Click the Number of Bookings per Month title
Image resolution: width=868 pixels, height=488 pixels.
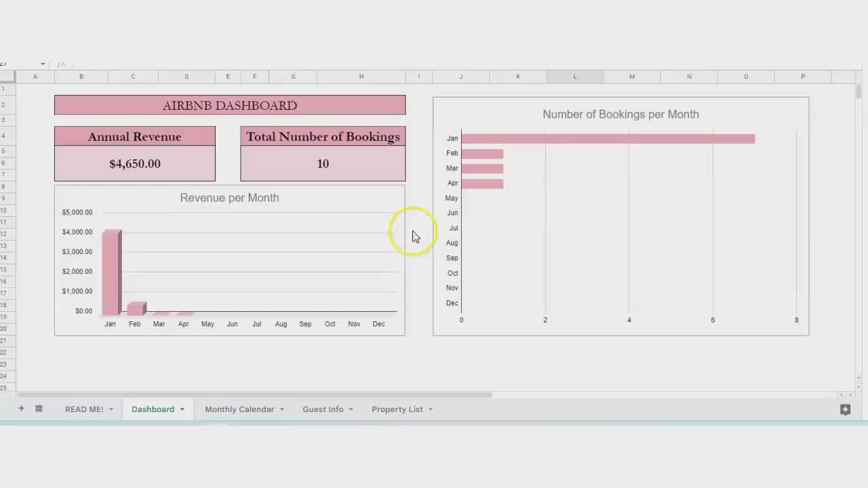(620, 115)
